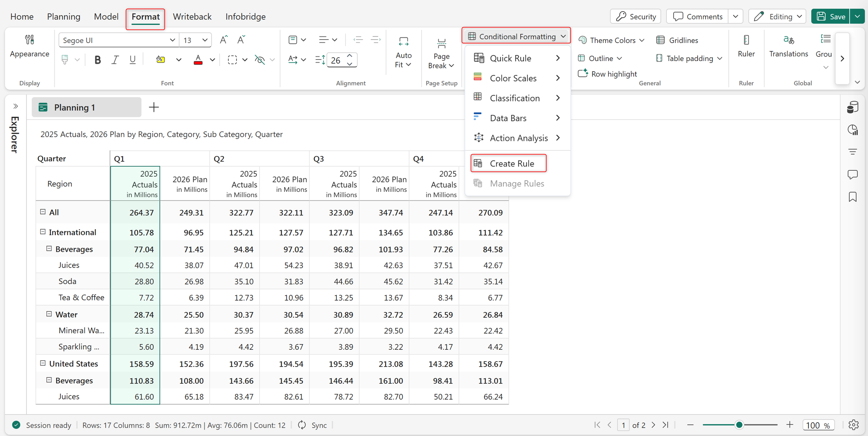The image size is (868, 436).
Task: Expand the Theme Colors dropdown
Action: tap(611, 40)
